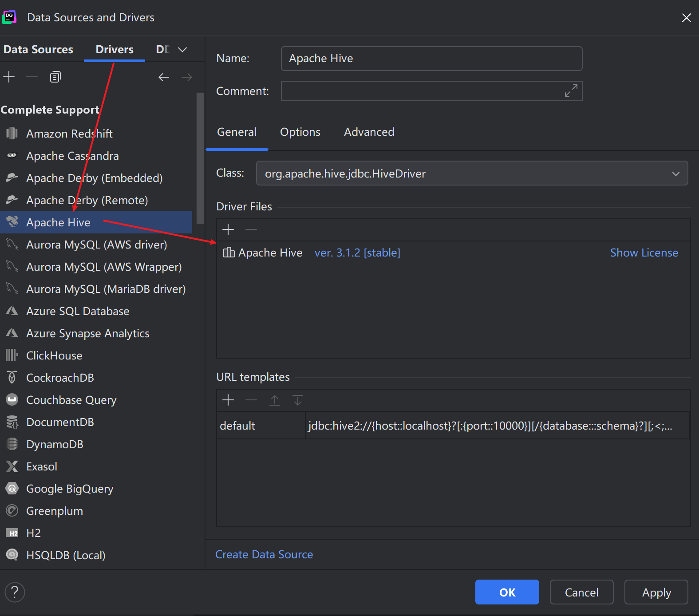Image resolution: width=699 pixels, height=616 pixels.
Task: Click the OK button
Action: click(507, 592)
